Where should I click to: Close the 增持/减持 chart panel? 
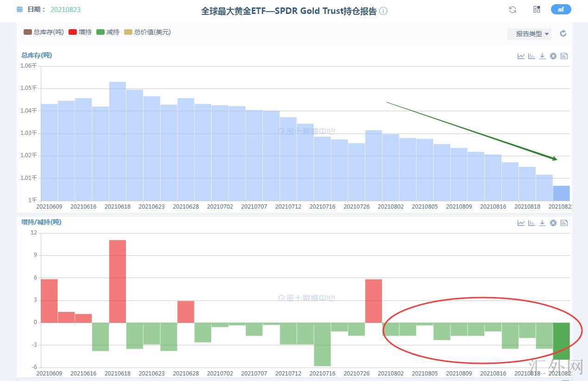(553, 223)
